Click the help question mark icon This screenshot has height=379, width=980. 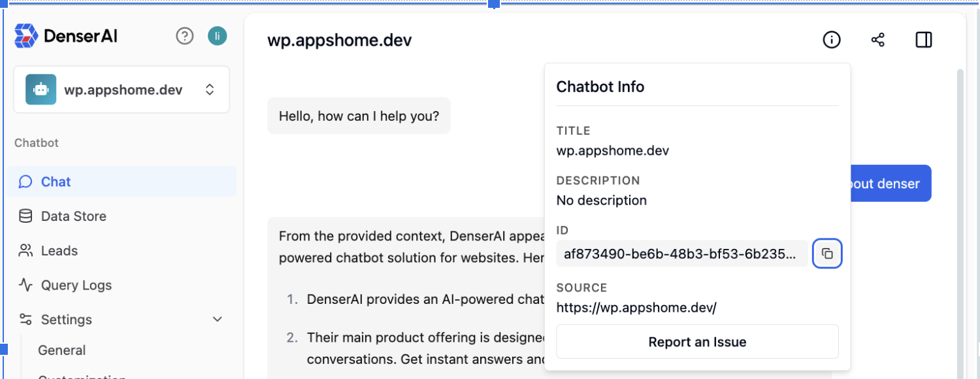(185, 36)
